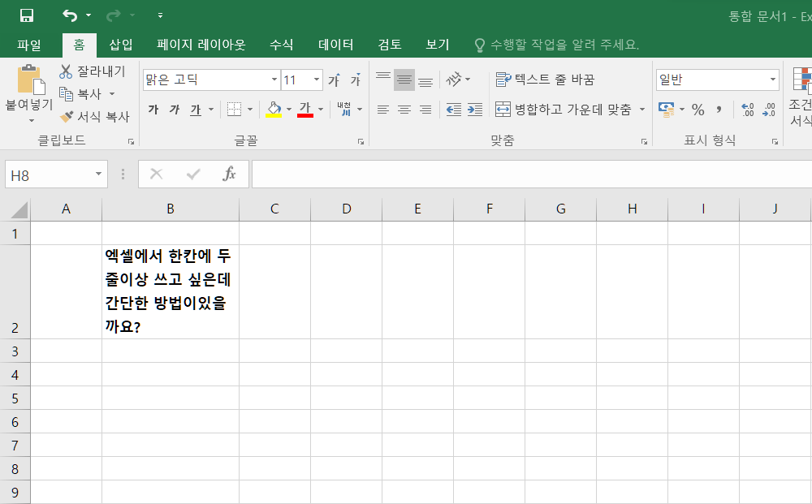Expand the 붙여넣기 options arrow
Image resolution: width=812 pixels, height=504 pixels.
pyautogui.click(x=31, y=121)
